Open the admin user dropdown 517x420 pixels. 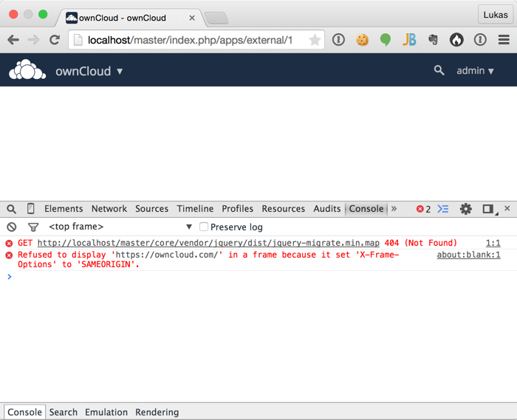[x=475, y=71]
